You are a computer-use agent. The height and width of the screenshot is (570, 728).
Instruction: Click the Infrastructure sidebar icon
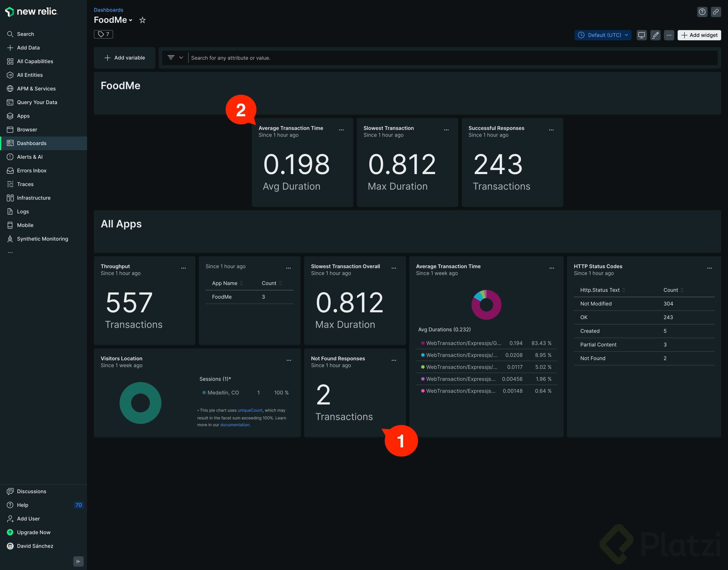[10, 198]
